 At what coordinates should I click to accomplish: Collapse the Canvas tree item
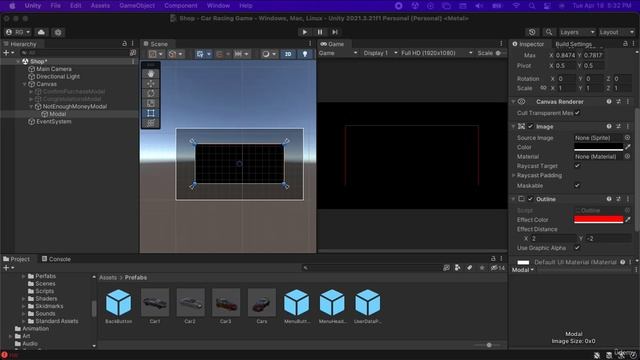click(x=24, y=84)
